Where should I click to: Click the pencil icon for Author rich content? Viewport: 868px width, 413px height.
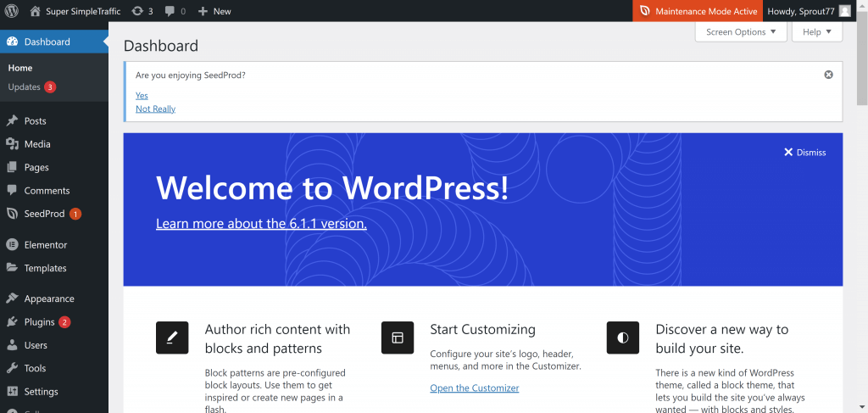tap(172, 338)
